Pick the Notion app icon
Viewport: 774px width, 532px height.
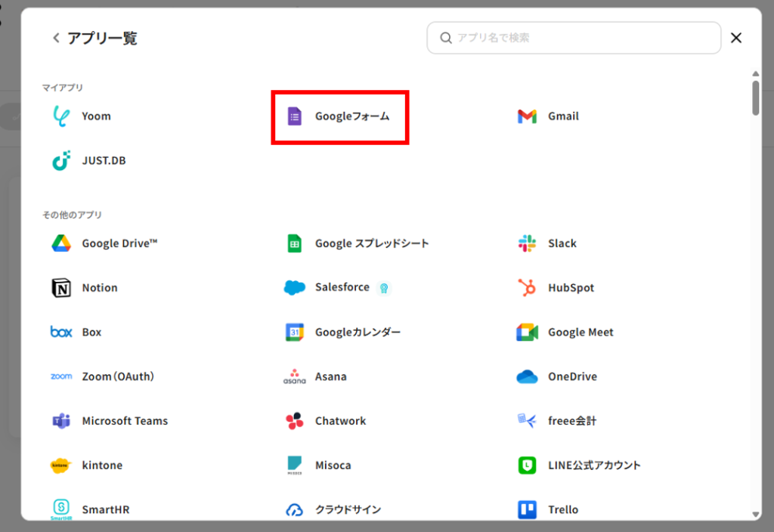coord(60,288)
